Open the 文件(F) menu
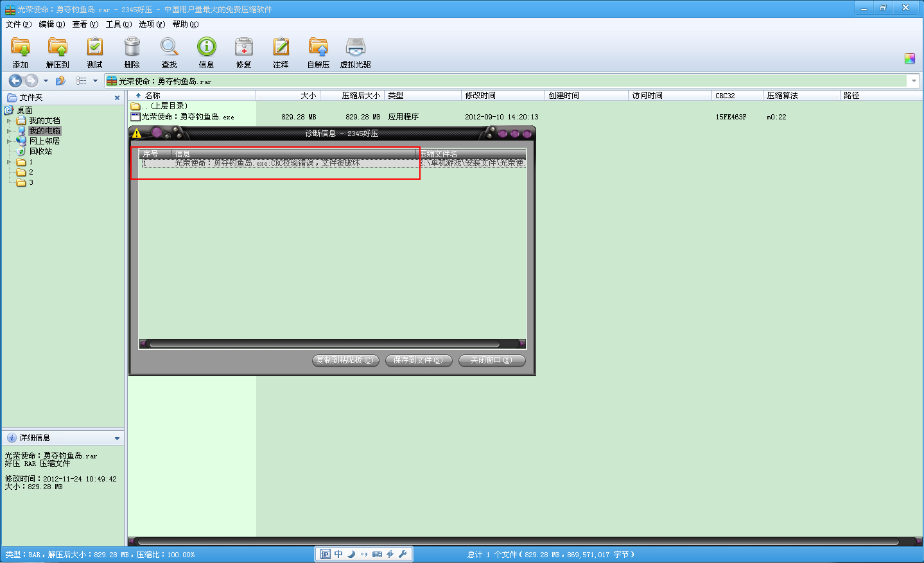 click(x=18, y=24)
